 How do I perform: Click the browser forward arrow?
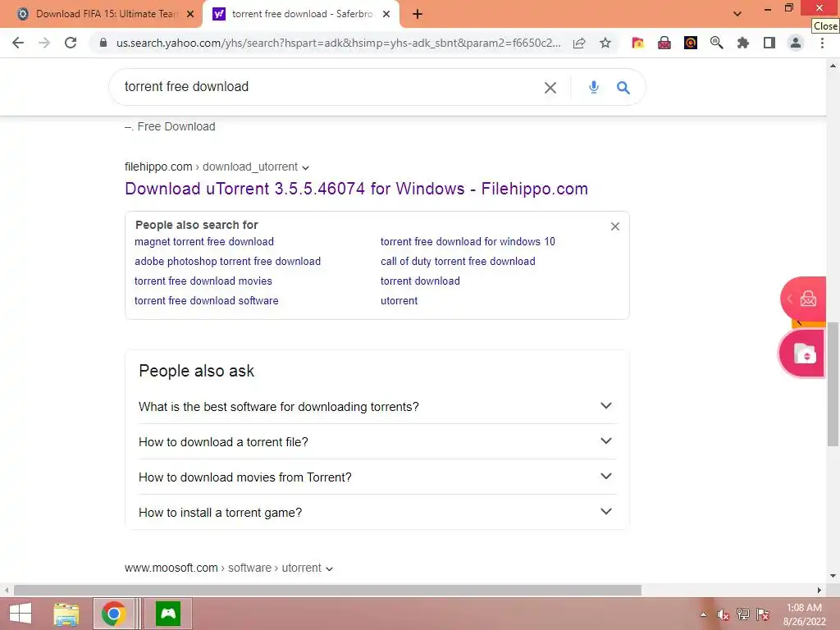tap(44, 43)
